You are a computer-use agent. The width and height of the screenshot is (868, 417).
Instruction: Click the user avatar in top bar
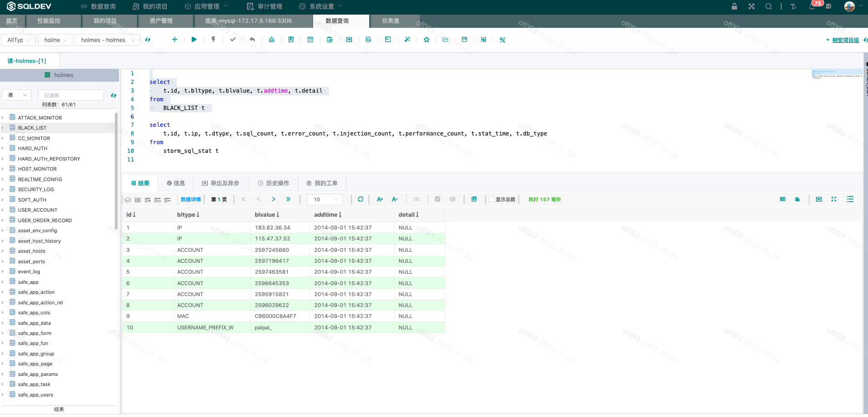[849, 6]
